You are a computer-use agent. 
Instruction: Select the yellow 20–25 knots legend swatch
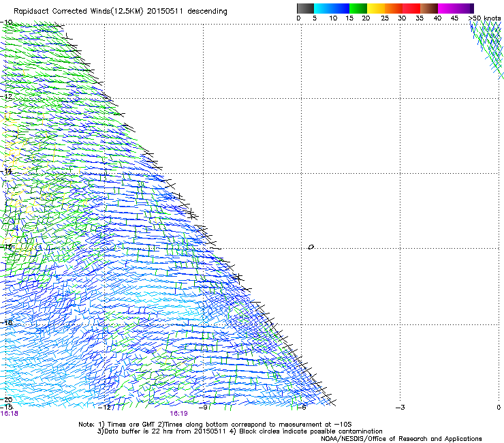376,8
